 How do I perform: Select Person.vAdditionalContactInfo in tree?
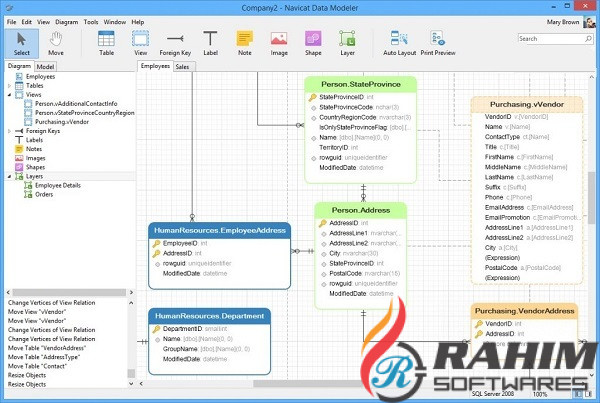coord(76,104)
